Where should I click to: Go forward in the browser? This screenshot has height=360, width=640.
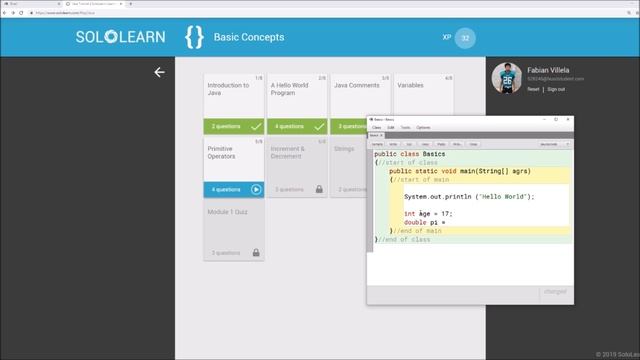tap(13, 13)
